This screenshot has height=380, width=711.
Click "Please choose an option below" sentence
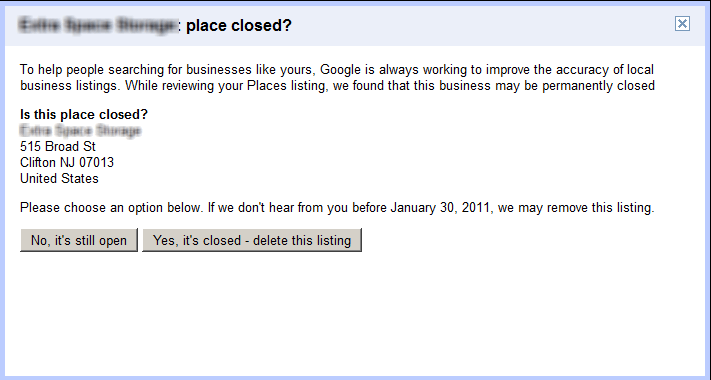coord(110,208)
